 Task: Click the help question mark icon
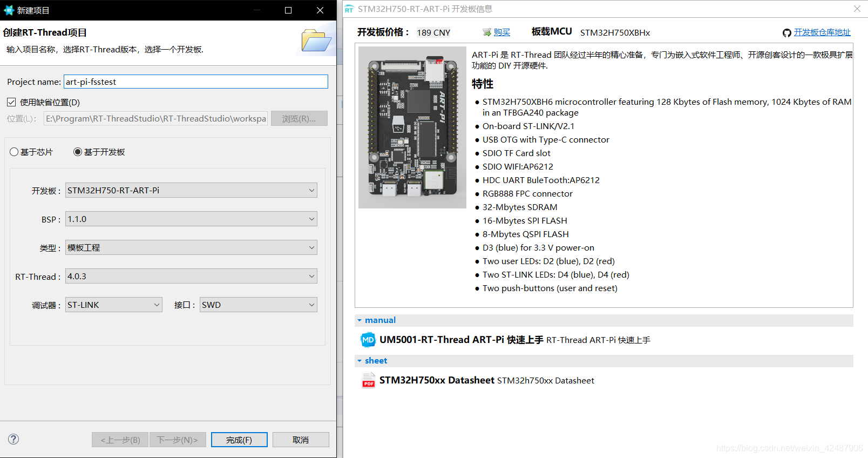[x=13, y=439]
